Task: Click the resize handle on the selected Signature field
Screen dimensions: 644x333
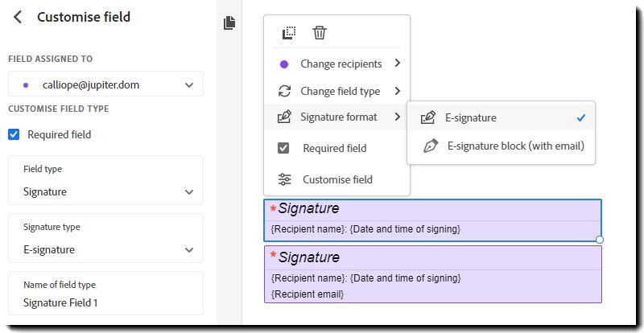Action: [x=599, y=240]
